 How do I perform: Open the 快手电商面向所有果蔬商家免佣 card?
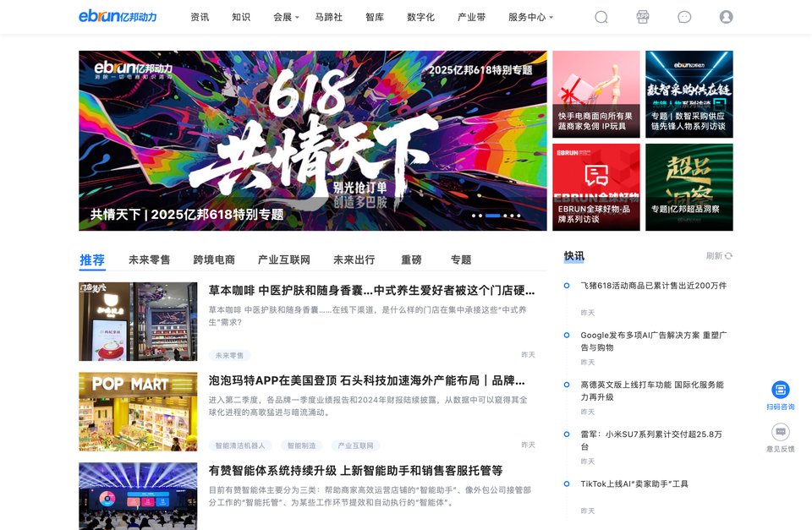click(596, 94)
